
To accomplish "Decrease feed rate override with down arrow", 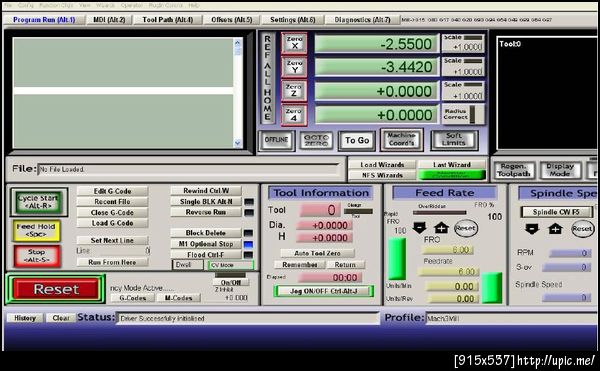I will (x=419, y=228).
